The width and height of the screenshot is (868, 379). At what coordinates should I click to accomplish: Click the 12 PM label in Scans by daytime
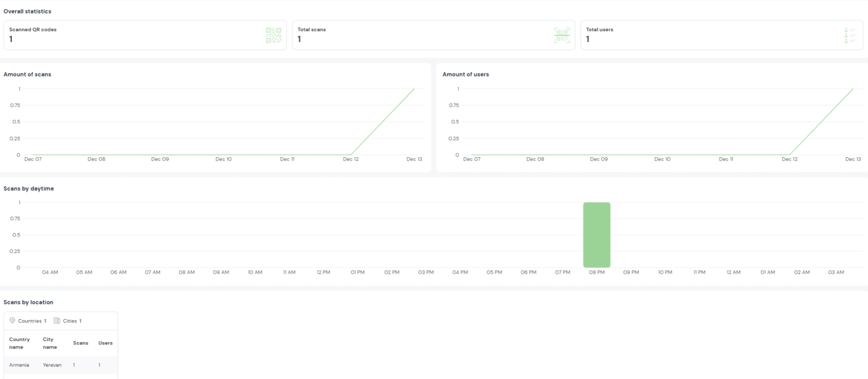coord(323,272)
